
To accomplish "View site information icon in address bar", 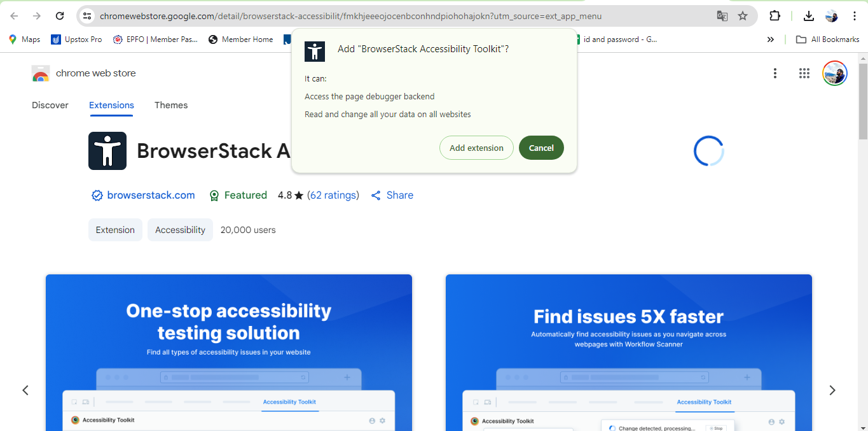I will click(88, 16).
